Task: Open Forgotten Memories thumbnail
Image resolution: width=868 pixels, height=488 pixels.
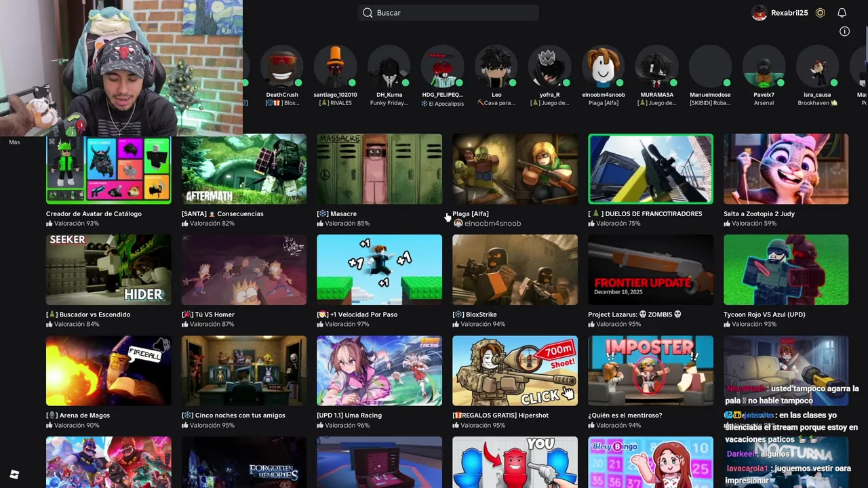Action: pyautogui.click(x=244, y=462)
